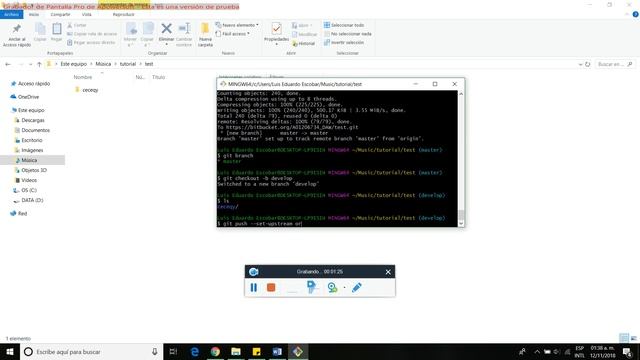Focus the Buscar en search box
This screenshot has height=360, width=640.
click(x=615, y=64)
